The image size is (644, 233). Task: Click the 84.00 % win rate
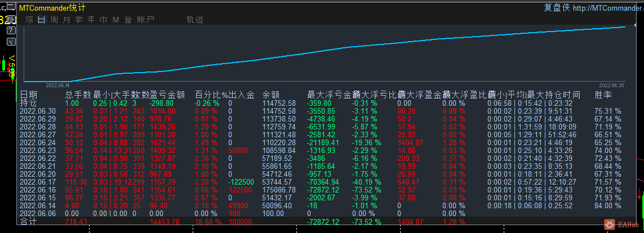tap(608, 206)
